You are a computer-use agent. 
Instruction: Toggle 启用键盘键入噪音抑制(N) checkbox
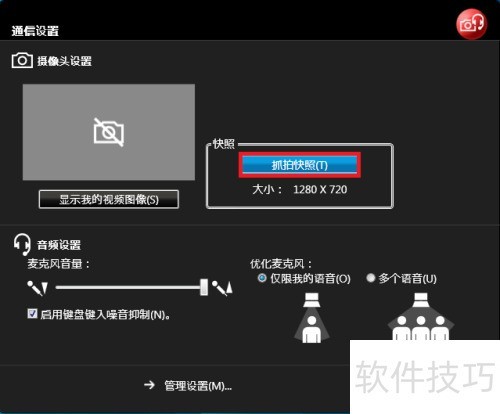32,314
